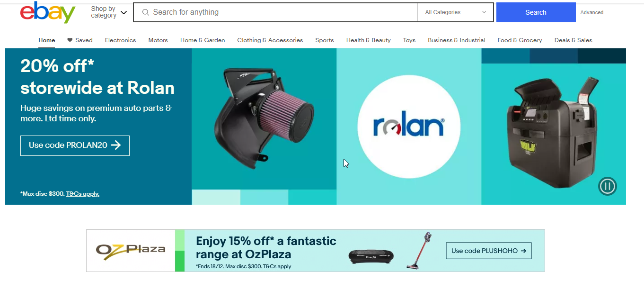Open Deals & Sales tab
The height and width of the screenshot is (290, 644).
573,40
